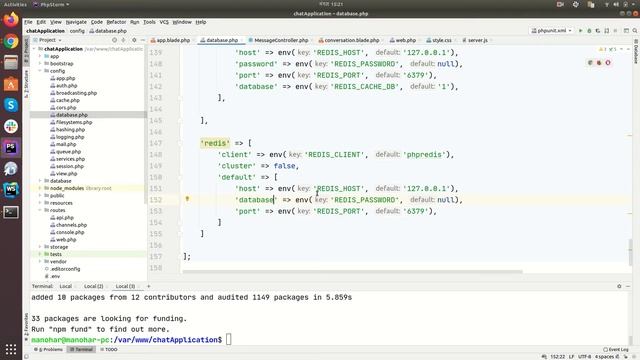Screen dimensions: 640x360
Task: Open the run configuration dropdown phpunit.xml
Action: [552, 31]
